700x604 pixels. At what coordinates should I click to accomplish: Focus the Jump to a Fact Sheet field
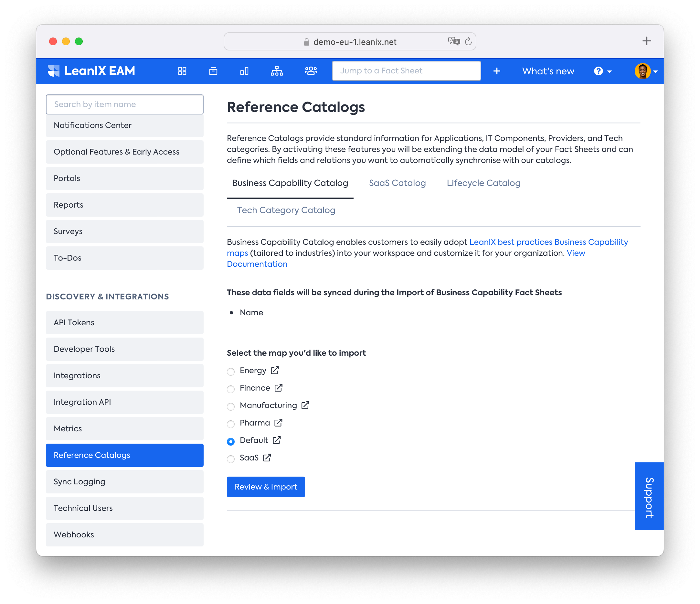coord(407,70)
